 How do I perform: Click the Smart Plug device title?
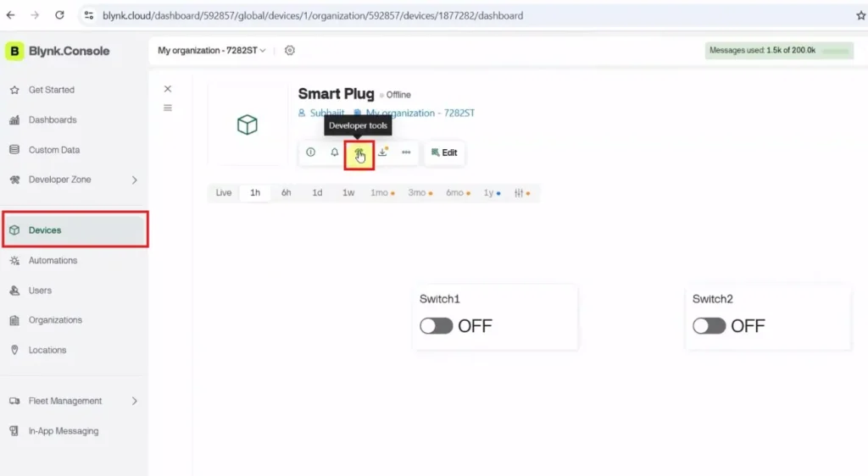coord(336,94)
